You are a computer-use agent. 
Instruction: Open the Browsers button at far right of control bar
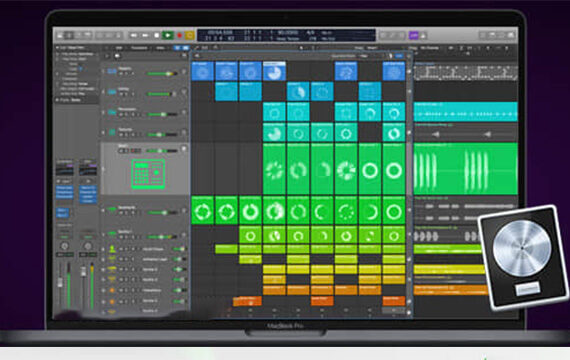point(511,35)
